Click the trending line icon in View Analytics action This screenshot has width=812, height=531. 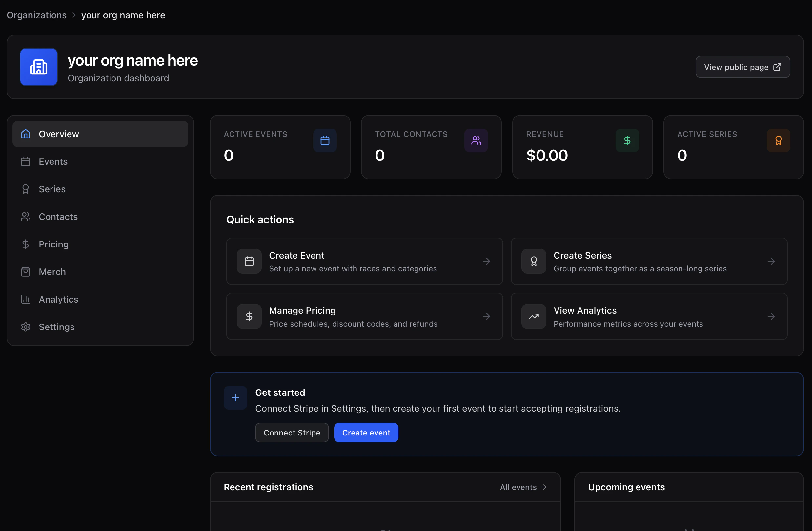534,316
